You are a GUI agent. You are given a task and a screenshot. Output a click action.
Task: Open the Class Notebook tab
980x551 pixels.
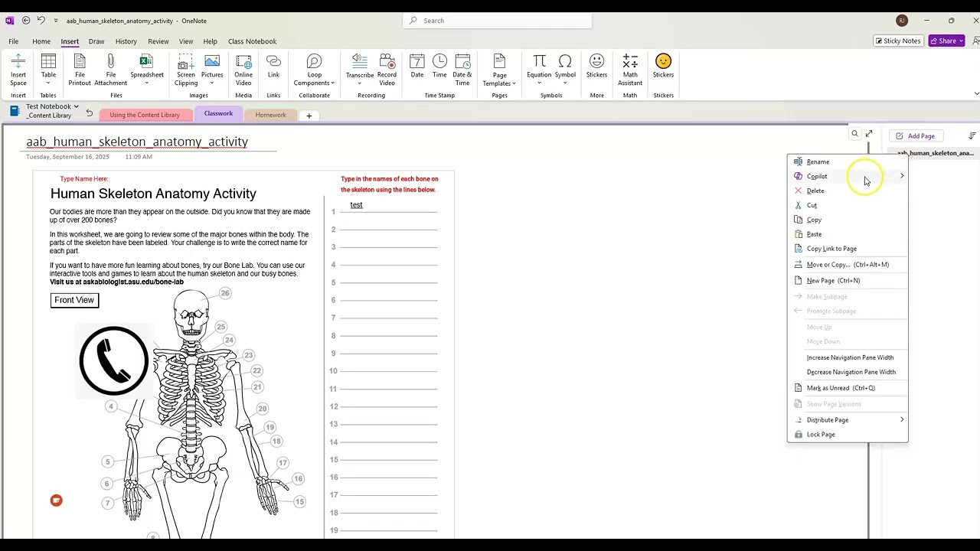pos(252,41)
